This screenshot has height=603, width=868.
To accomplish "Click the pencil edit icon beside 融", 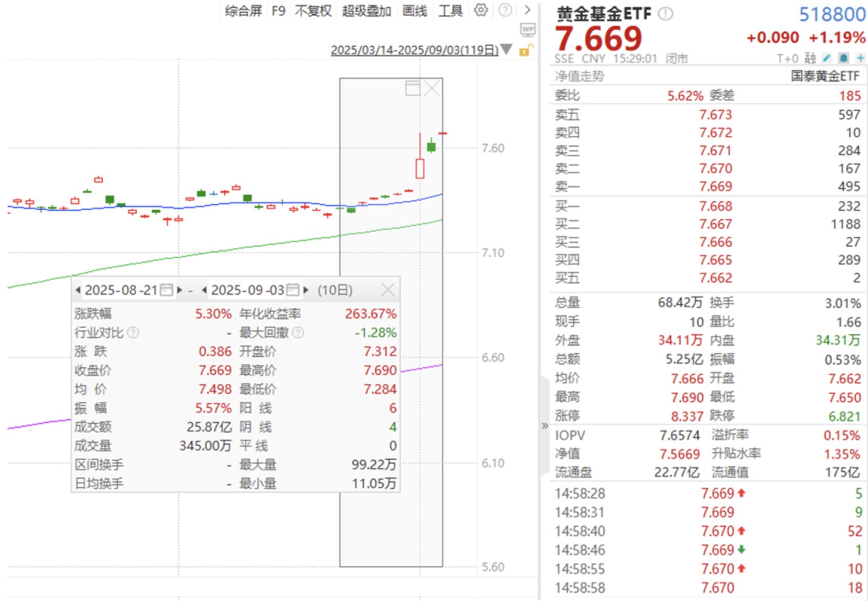I will [x=826, y=58].
